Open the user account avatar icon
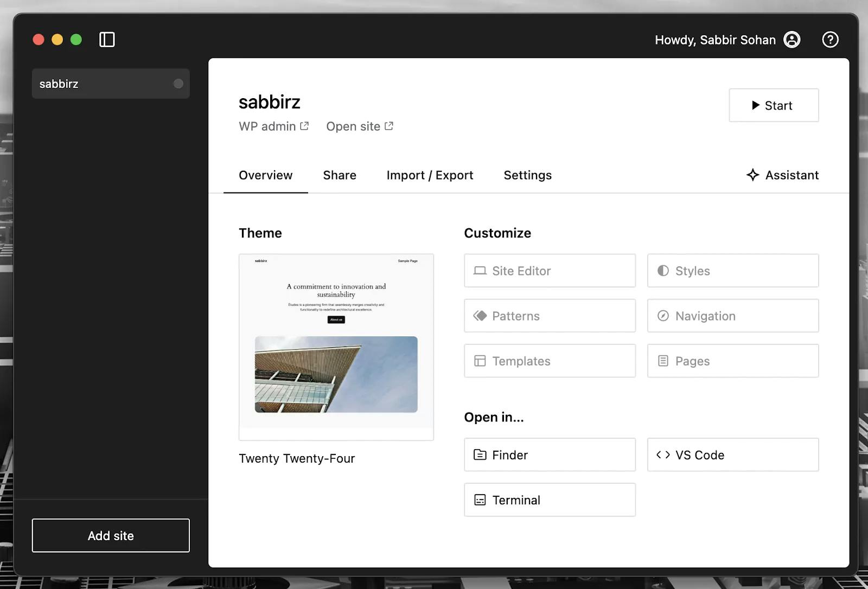This screenshot has height=589, width=868. tap(792, 40)
